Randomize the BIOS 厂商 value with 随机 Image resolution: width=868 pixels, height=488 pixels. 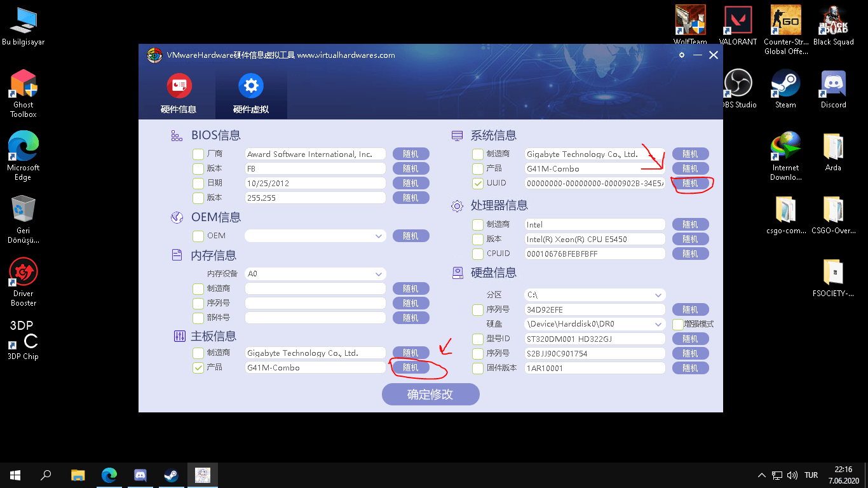(410, 154)
